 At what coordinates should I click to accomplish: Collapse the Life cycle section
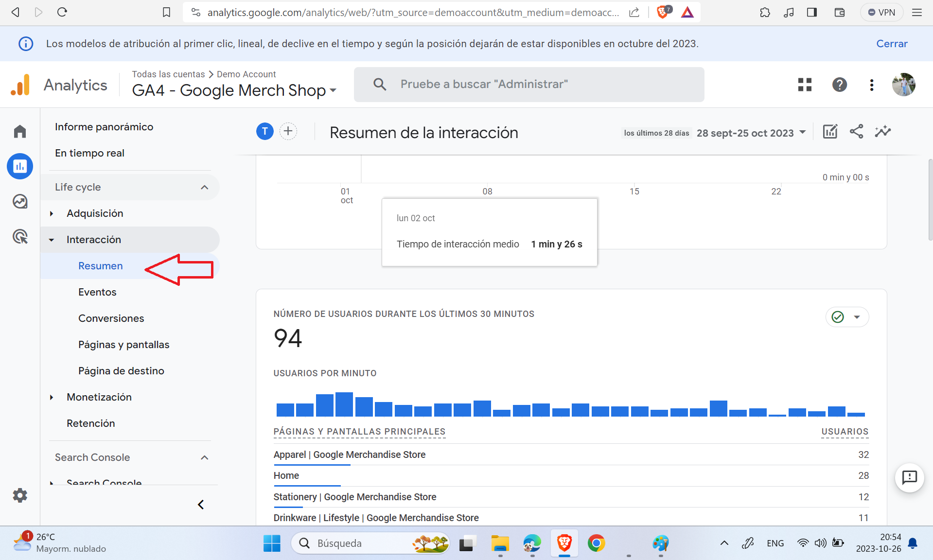[205, 187]
